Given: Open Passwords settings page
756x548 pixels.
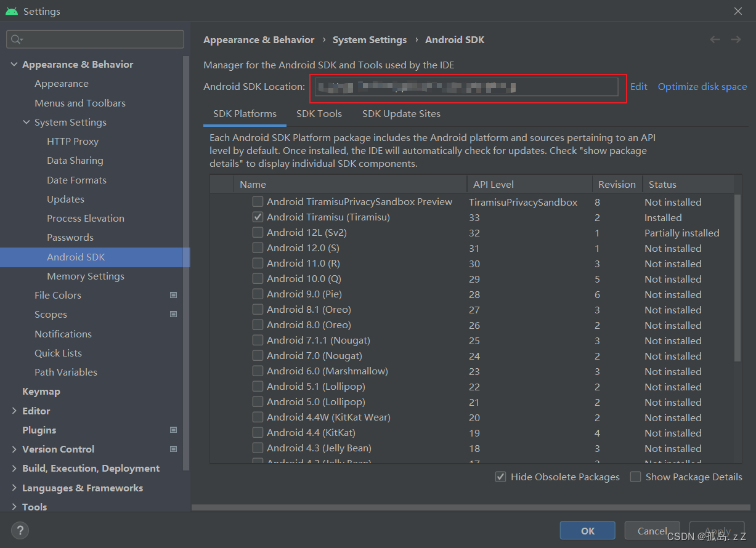Looking at the screenshot, I should [x=70, y=238].
